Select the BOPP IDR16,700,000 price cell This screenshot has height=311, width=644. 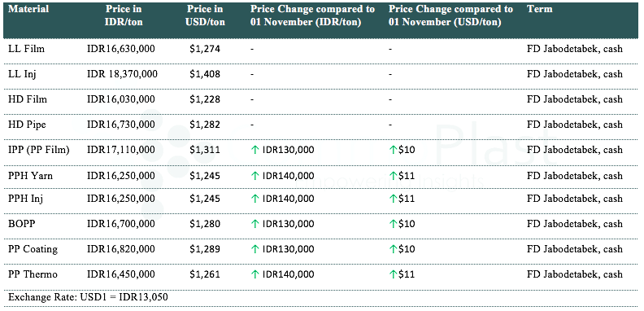point(120,224)
